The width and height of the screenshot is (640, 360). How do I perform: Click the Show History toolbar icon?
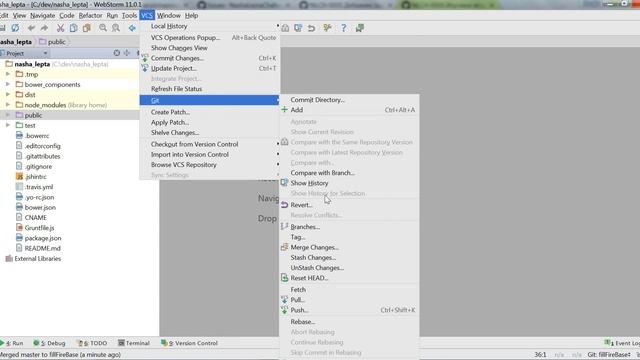tap(298, 28)
